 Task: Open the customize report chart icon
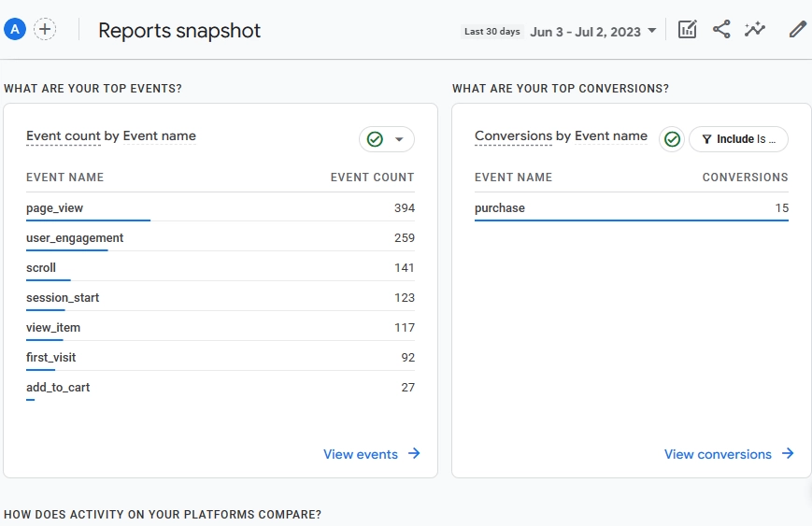tap(687, 30)
